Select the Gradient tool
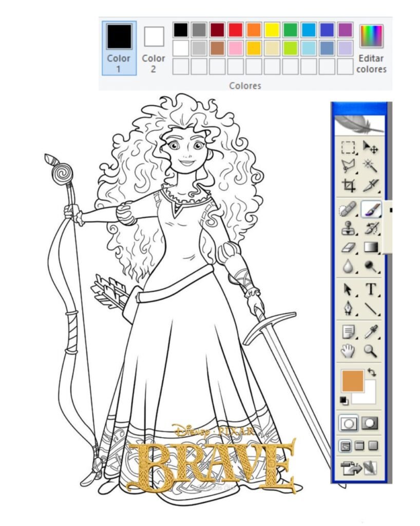The height and width of the screenshot is (526, 420). (371, 248)
